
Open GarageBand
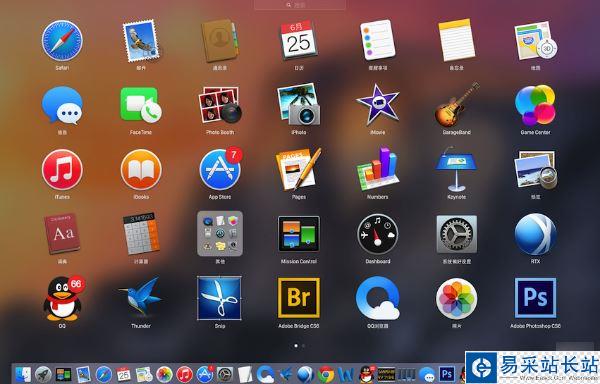coord(457,104)
